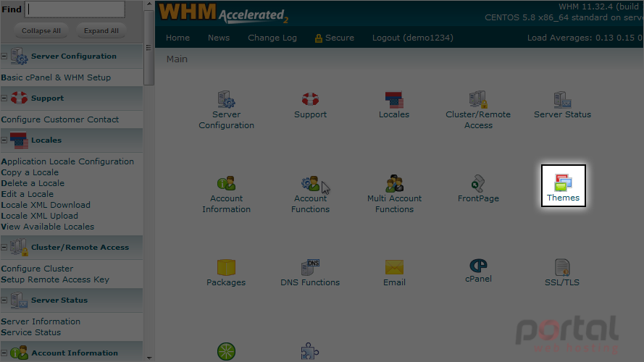Open the Account Functions icon in Main
The height and width of the screenshot is (362, 644).
pyautogui.click(x=310, y=183)
